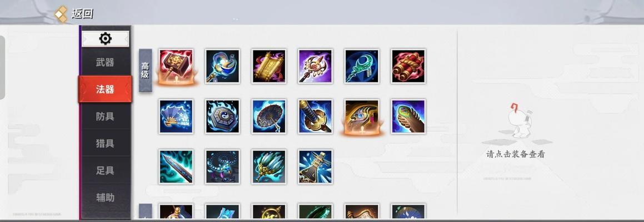This screenshot has height=222, width=644.
Task: Choose the green jade pendant item
Action: pos(362,67)
